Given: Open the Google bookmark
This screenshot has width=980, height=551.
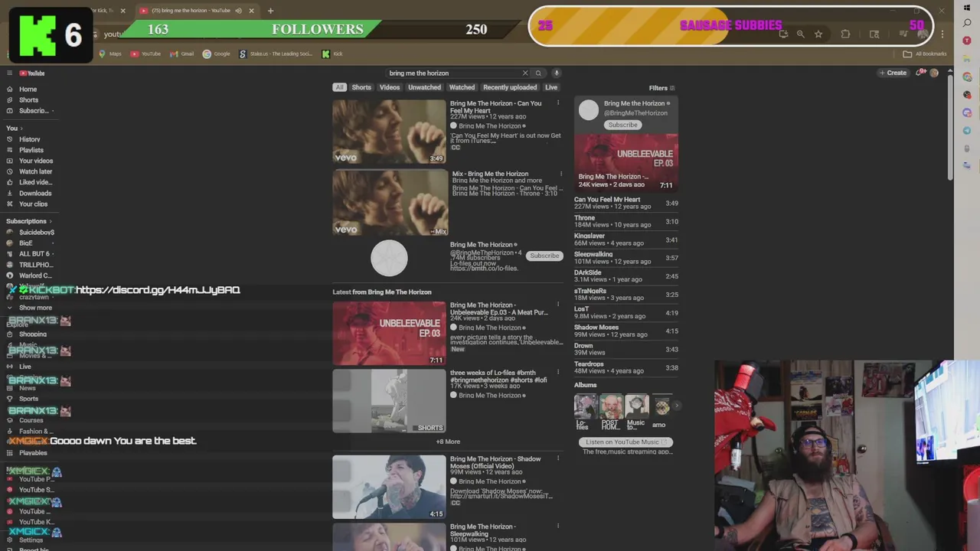Looking at the screenshot, I should [x=217, y=54].
